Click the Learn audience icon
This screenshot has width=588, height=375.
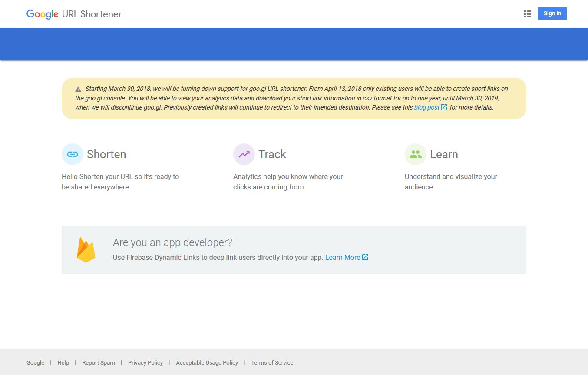point(415,154)
